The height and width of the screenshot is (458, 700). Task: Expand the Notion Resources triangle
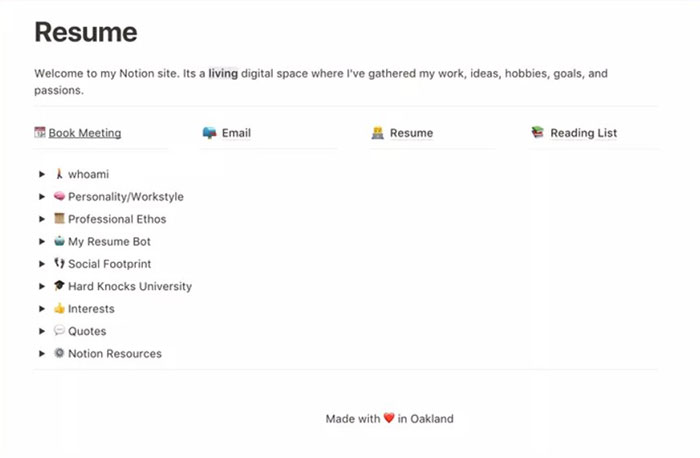pyautogui.click(x=42, y=354)
